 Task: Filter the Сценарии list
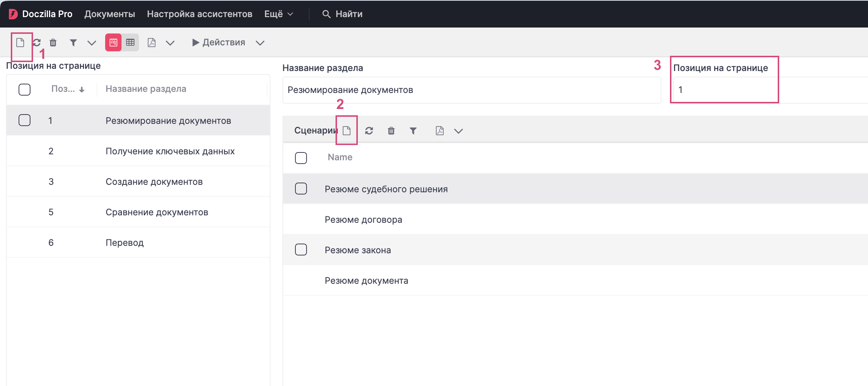[413, 131]
